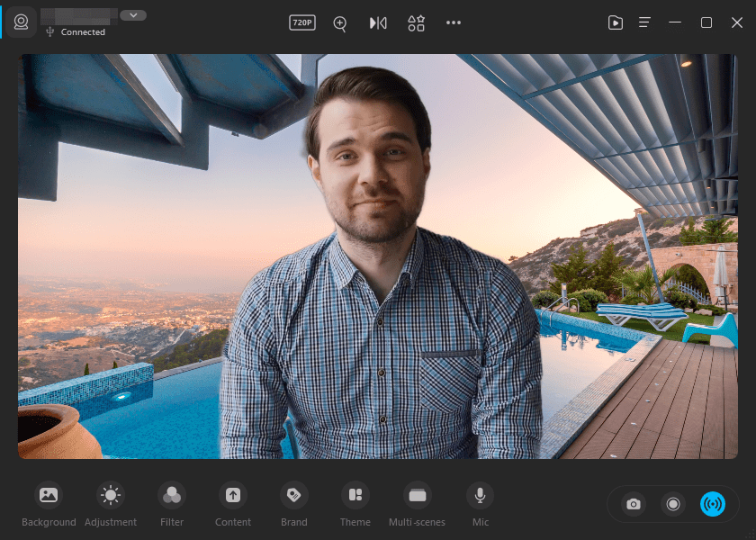The height and width of the screenshot is (540, 756).
Task: Open the hamburger menu
Action: [644, 22]
